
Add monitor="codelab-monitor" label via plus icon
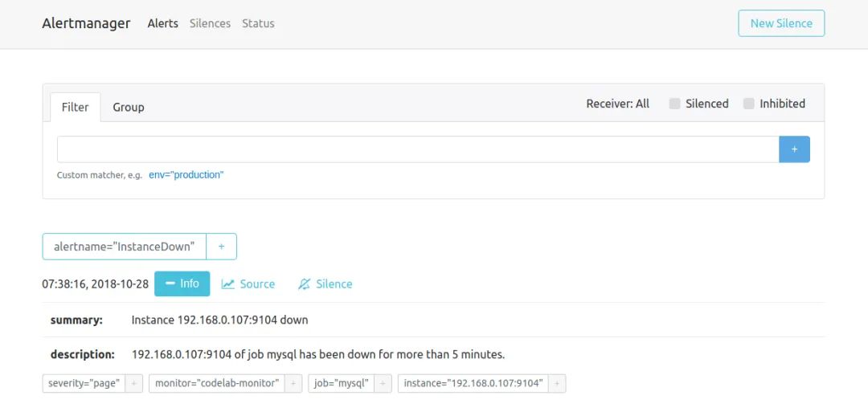pyautogui.click(x=293, y=383)
